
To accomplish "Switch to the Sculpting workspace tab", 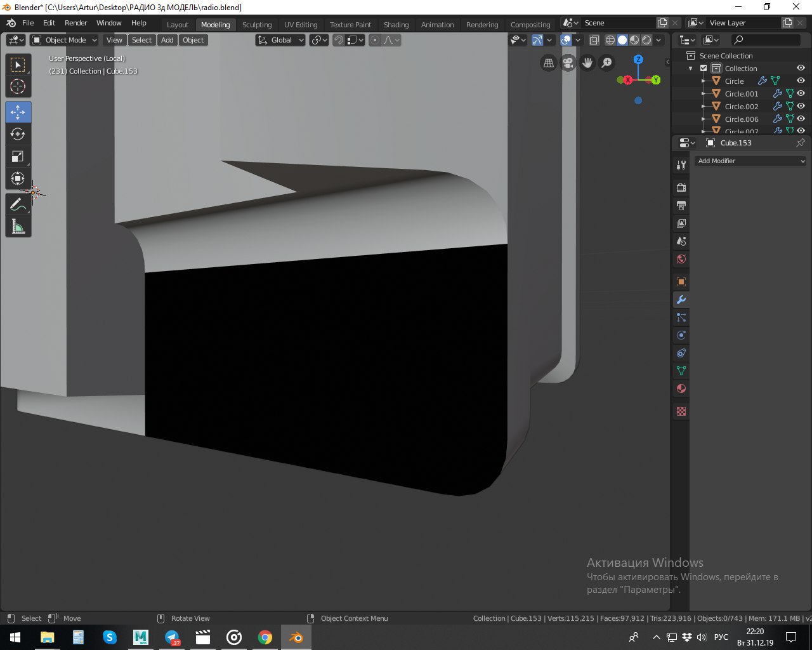I will [257, 25].
